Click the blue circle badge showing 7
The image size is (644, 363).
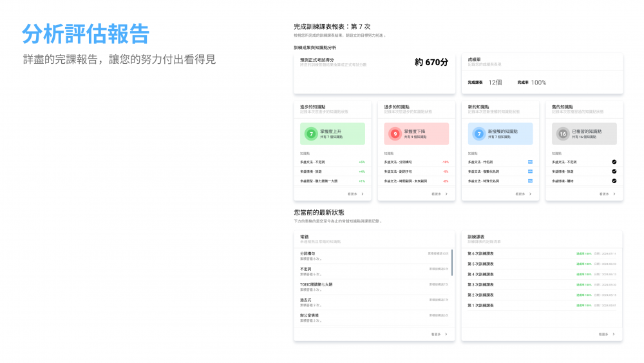click(x=478, y=134)
